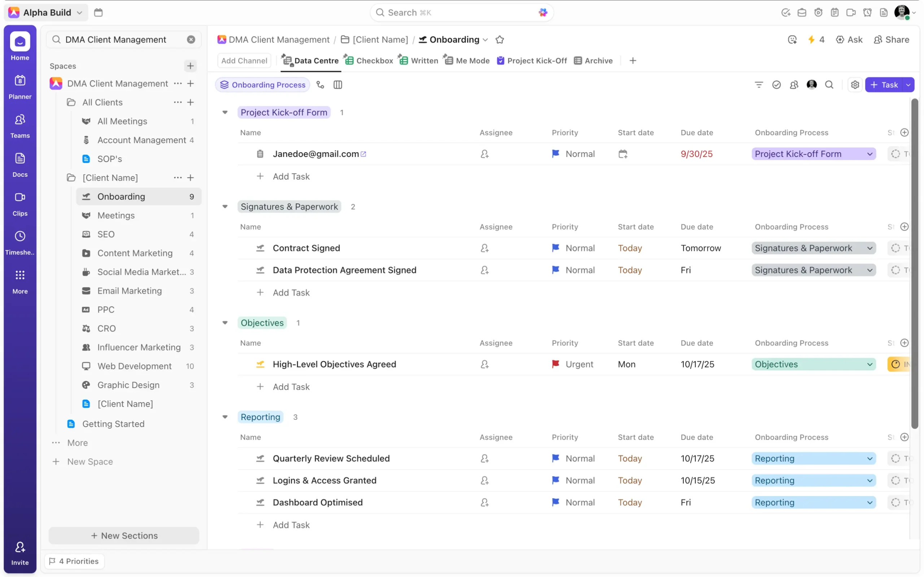Click the filter icon in list toolbar
Screen dimensions: 924x577
[759, 85]
